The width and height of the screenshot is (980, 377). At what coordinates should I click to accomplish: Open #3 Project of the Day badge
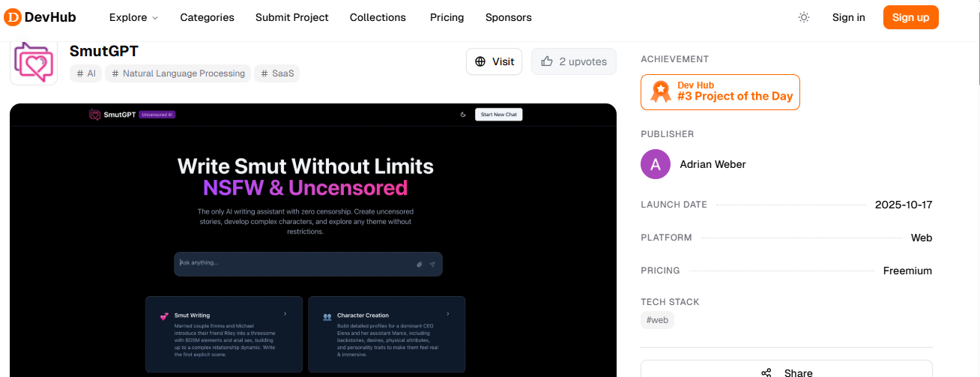coord(720,92)
